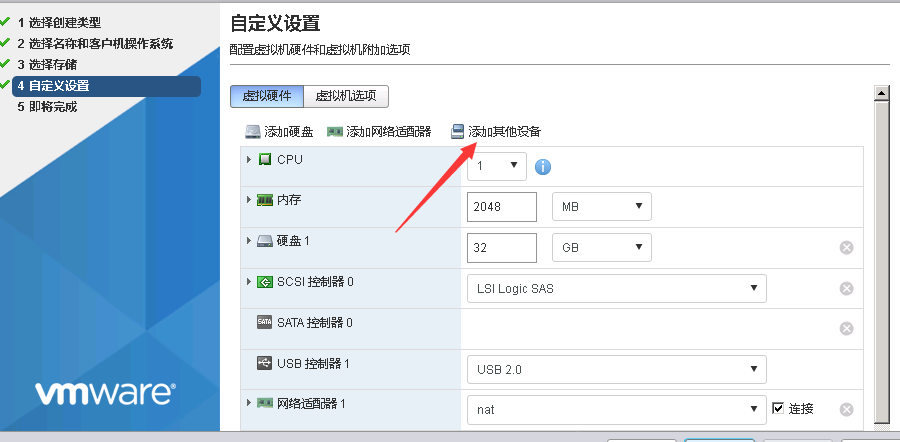This screenshot has height=442, width=900.
Task: Switch to the Virtual Hardware (虚拟硬件) tab
Action: [x=267, y=96]
